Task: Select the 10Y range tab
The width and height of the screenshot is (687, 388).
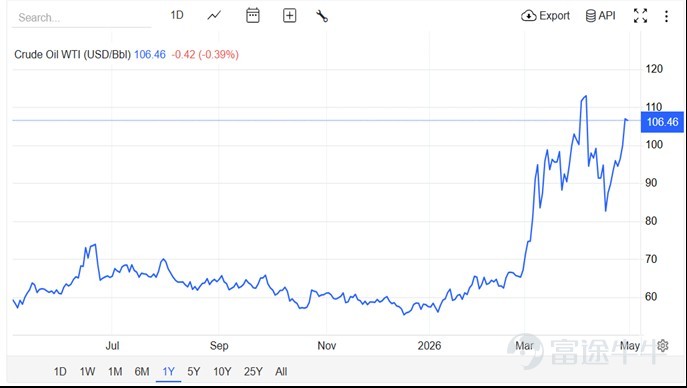Action: coord(222,372)
